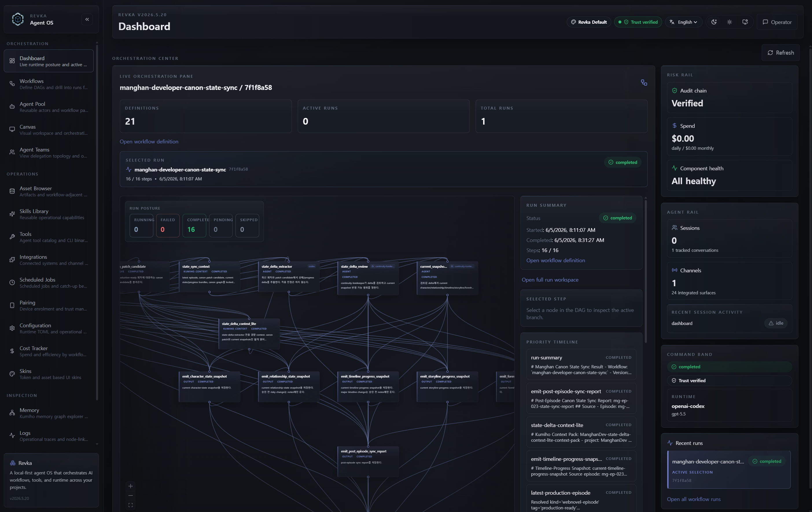Click the completed badge in Selected Run

(x=623, y=162)
